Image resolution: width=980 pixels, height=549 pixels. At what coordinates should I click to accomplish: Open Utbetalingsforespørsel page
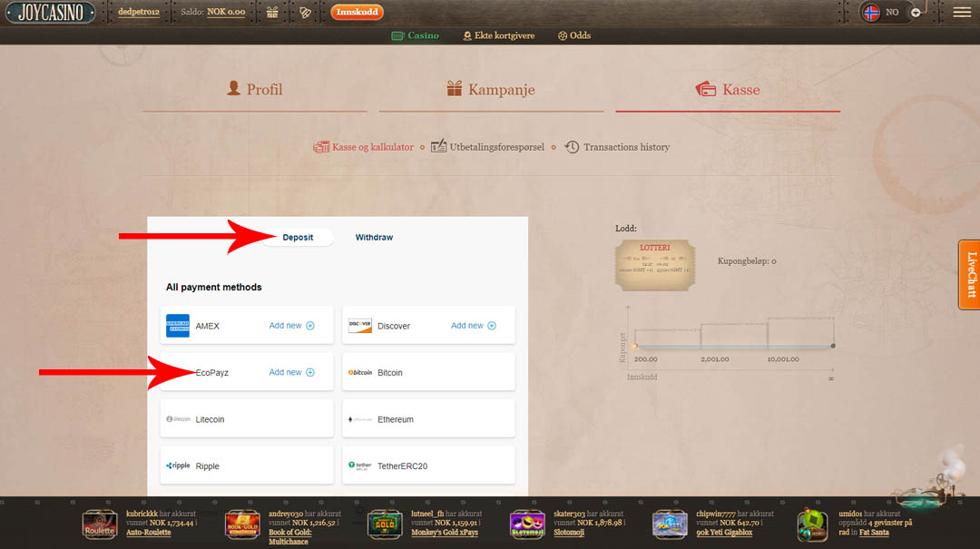pyautogui.click(x=487, y=147)
